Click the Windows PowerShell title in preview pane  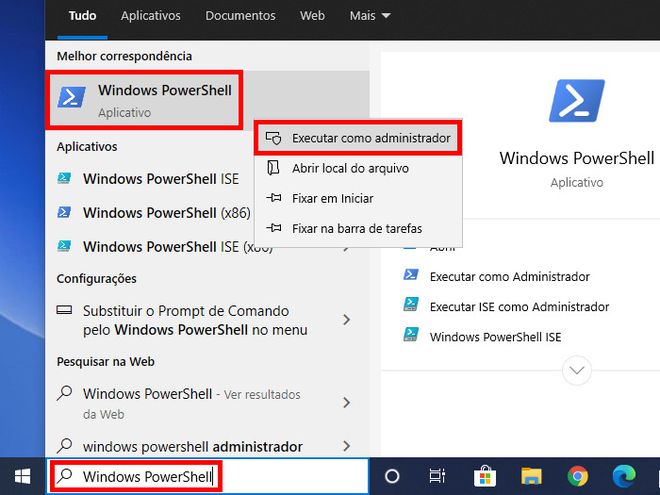(x=577, y=158)
